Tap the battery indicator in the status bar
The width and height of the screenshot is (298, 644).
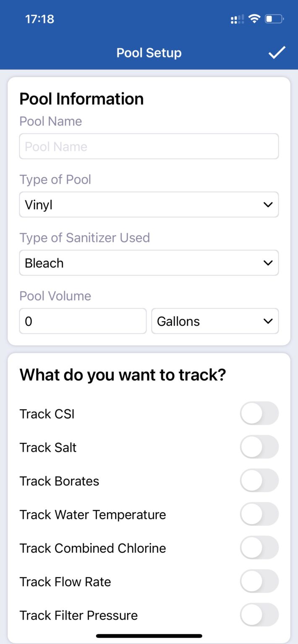point(272,19)
